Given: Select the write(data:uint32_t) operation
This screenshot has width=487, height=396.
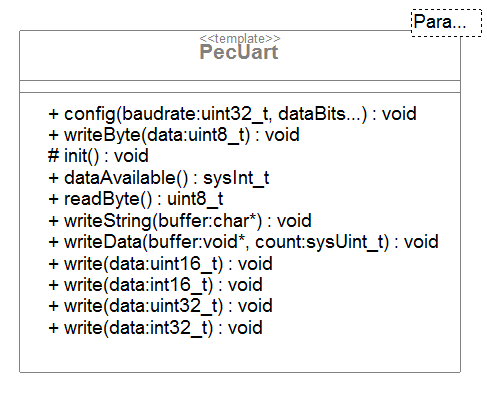Looking at the screenshot, I should [x=160, y=306].
